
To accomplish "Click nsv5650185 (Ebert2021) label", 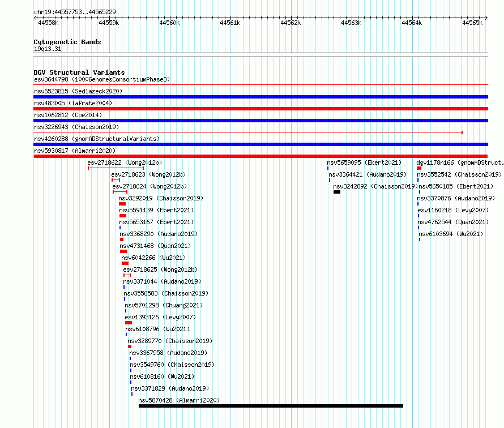I will click(456, 186).
